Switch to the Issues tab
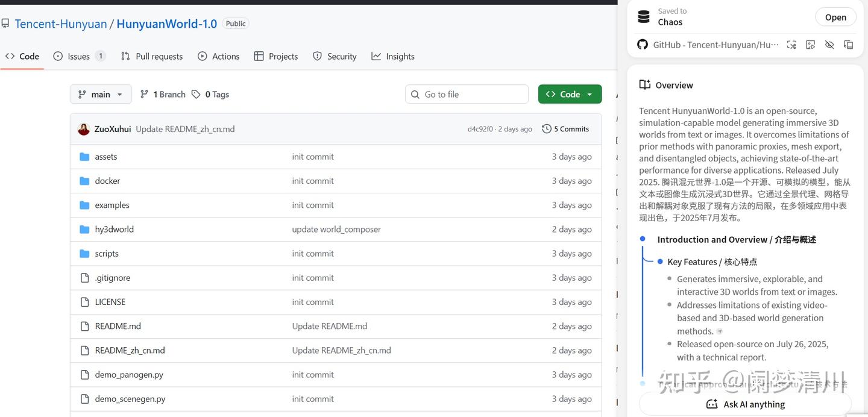This screenshot has width=868, height=417. tap(78, 56)
